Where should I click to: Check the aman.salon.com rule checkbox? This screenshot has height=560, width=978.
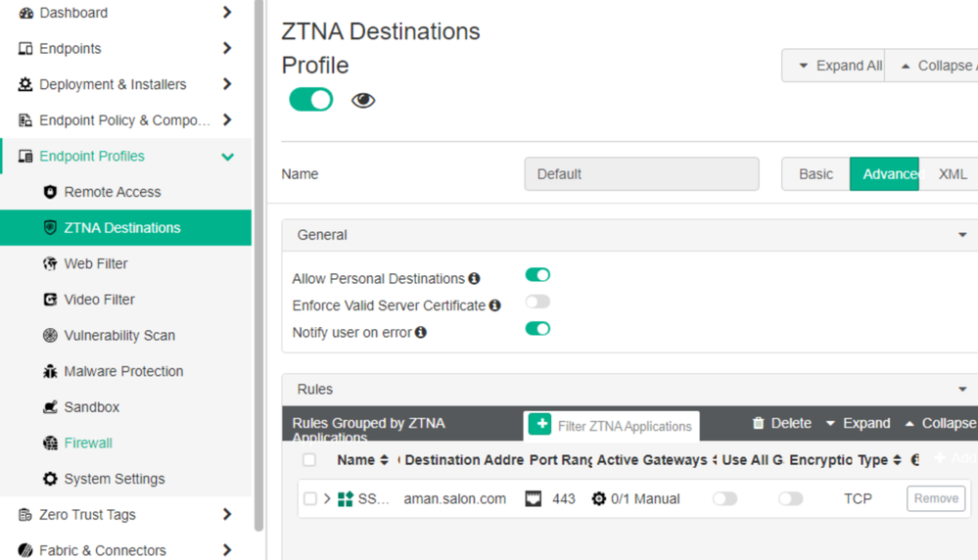(x=310, y=499)
